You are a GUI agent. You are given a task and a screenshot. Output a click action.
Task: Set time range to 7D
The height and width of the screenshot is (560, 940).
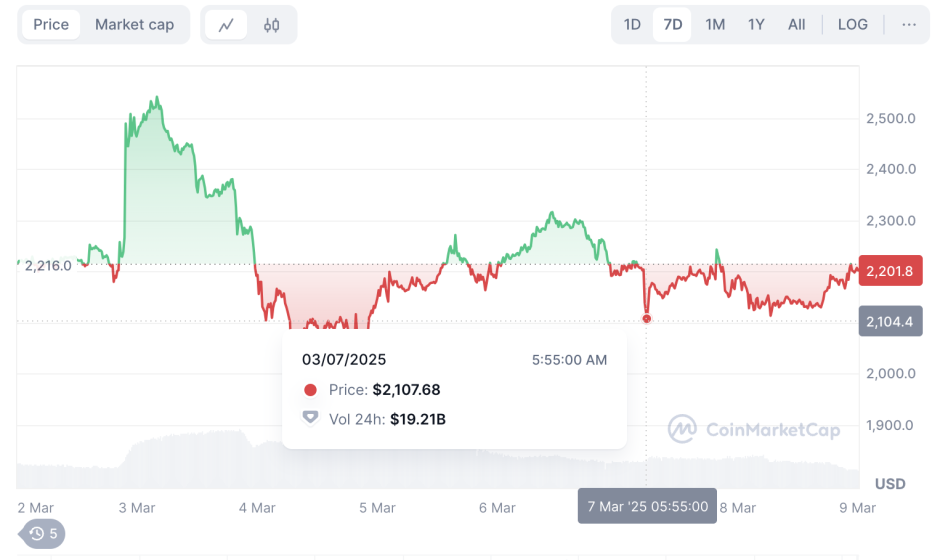(673, 24)
